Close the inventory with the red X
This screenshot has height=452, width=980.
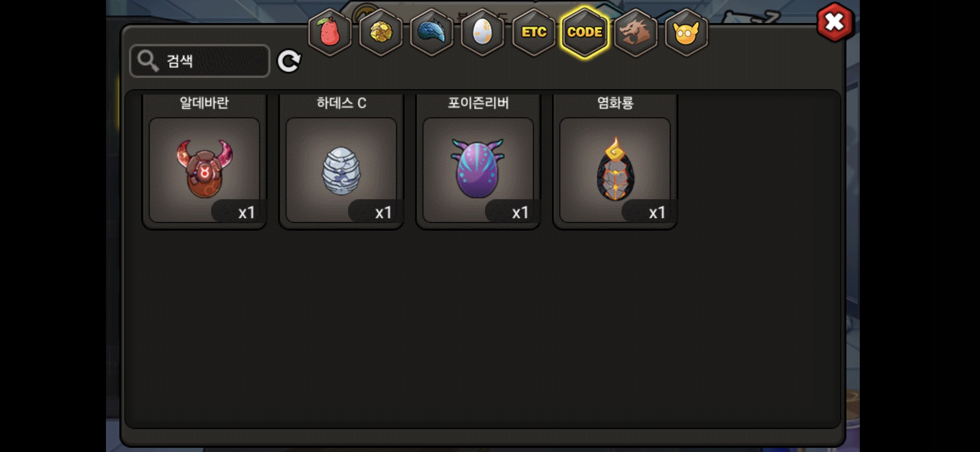834,22
